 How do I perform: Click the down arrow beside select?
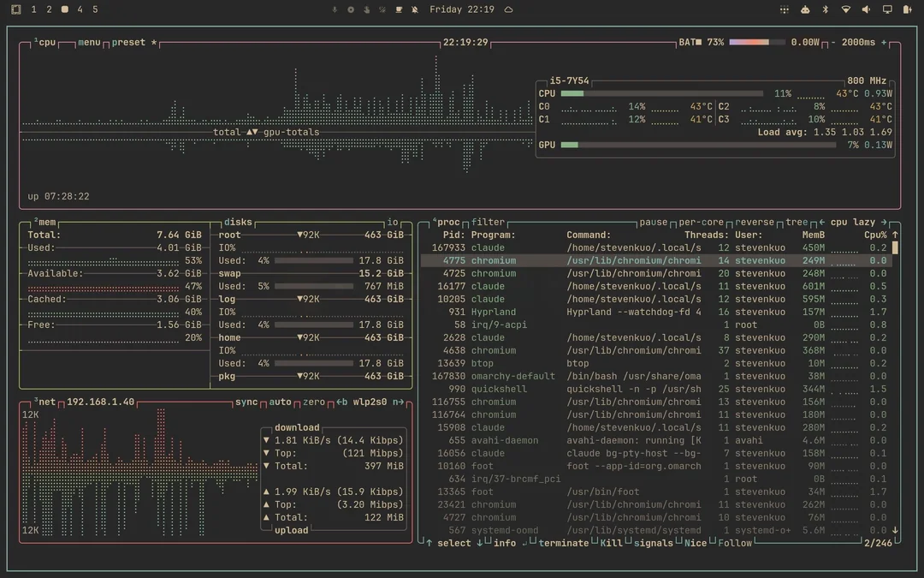coord(480,543)
